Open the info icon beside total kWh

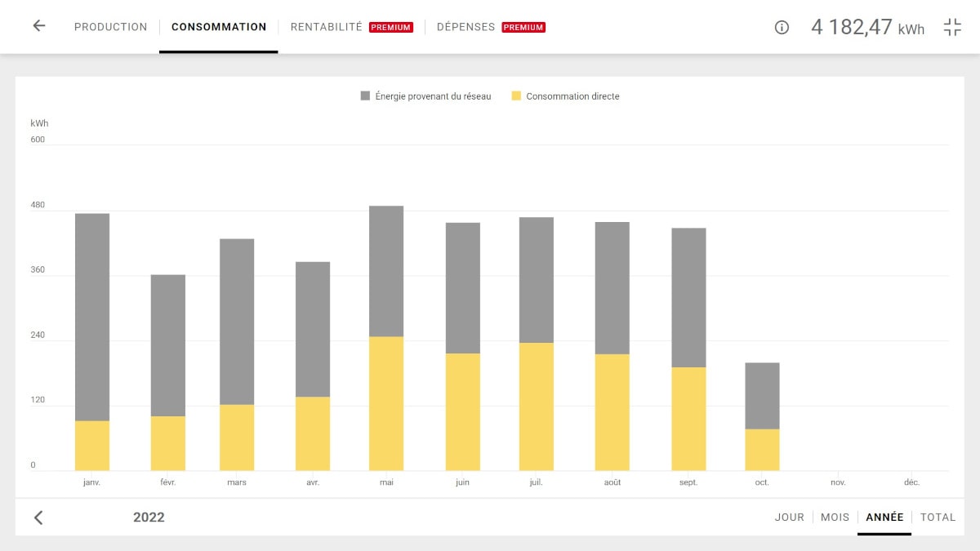pyautogui.click(x=782, y=27)
